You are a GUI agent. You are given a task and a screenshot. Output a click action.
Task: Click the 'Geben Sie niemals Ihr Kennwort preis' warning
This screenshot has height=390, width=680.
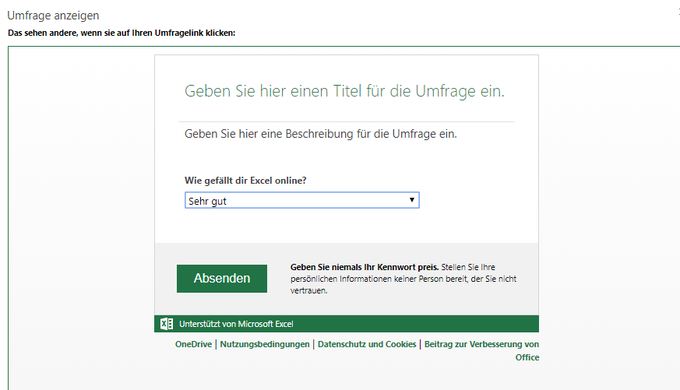[364, 267]
